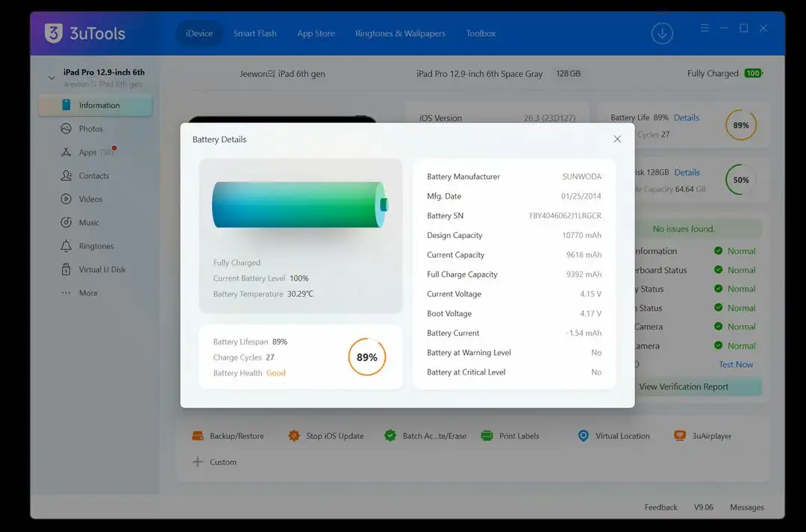Click the battery graphic in dialog

point(300,204)
